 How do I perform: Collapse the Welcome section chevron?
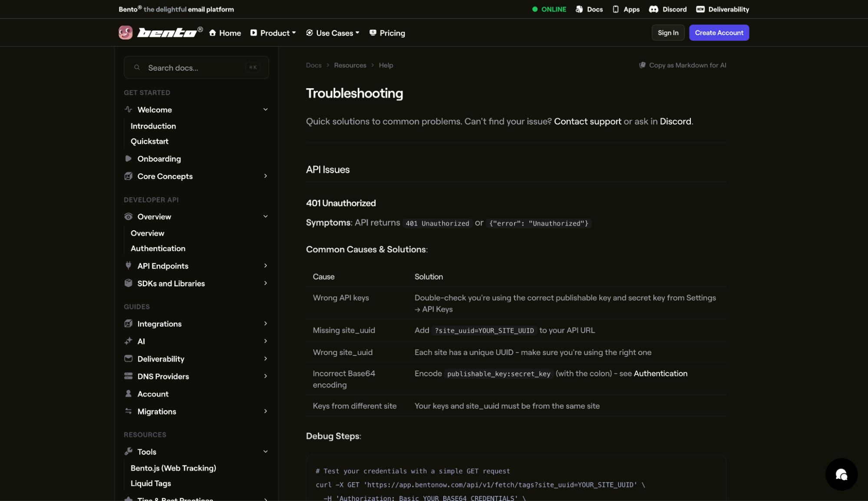point(265,109)
